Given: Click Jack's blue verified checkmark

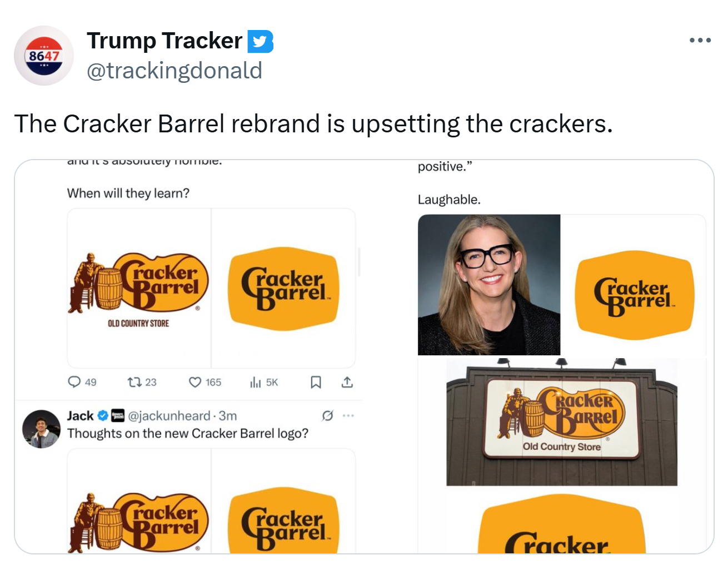Looking at the screenshot, I should pyautogui.click(x=103, y=415).
